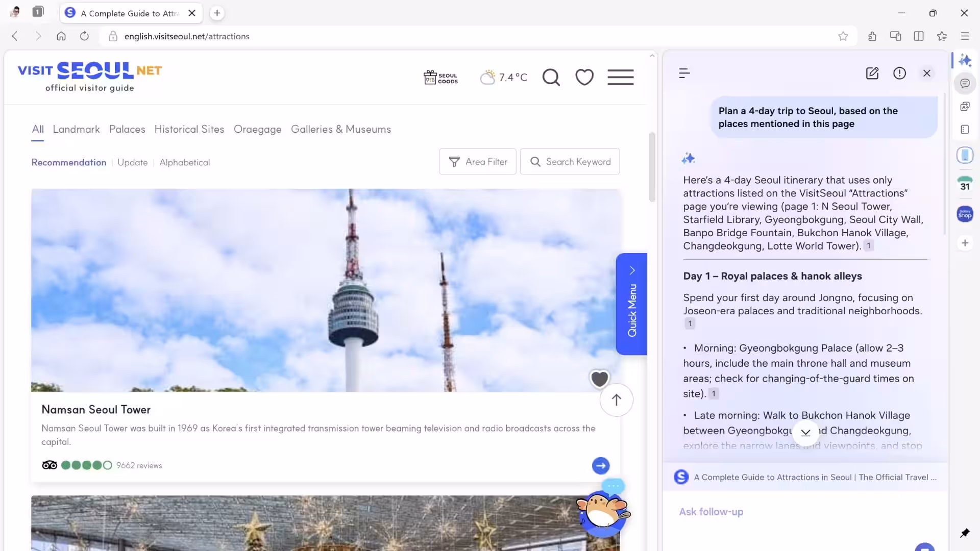
Task: Open the Calendar 31 icon in the sidebar
Action: [965, 185]
